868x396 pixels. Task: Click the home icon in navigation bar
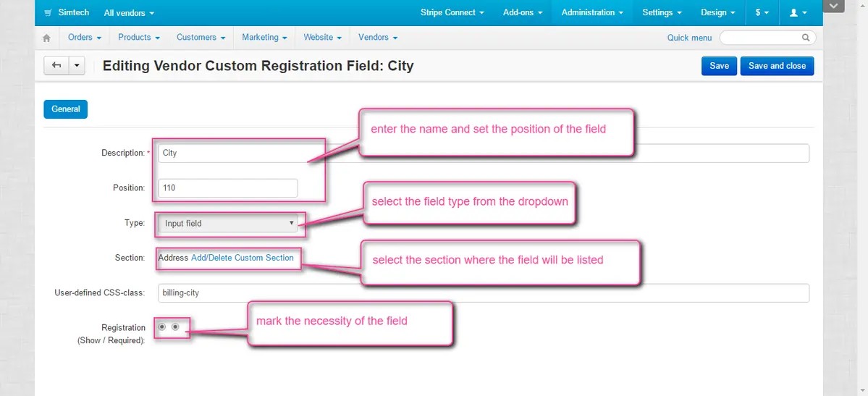pyautogui.click(x=47, y=38)
